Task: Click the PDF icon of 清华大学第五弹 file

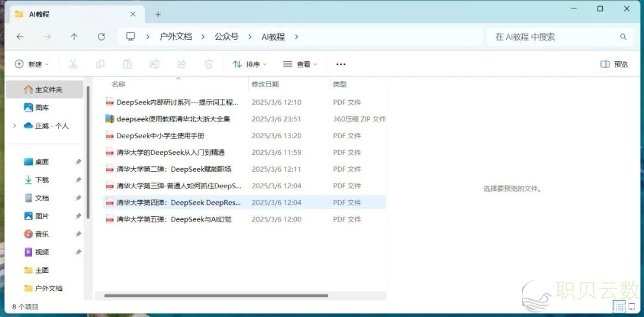Action: (x=110, y=219)
